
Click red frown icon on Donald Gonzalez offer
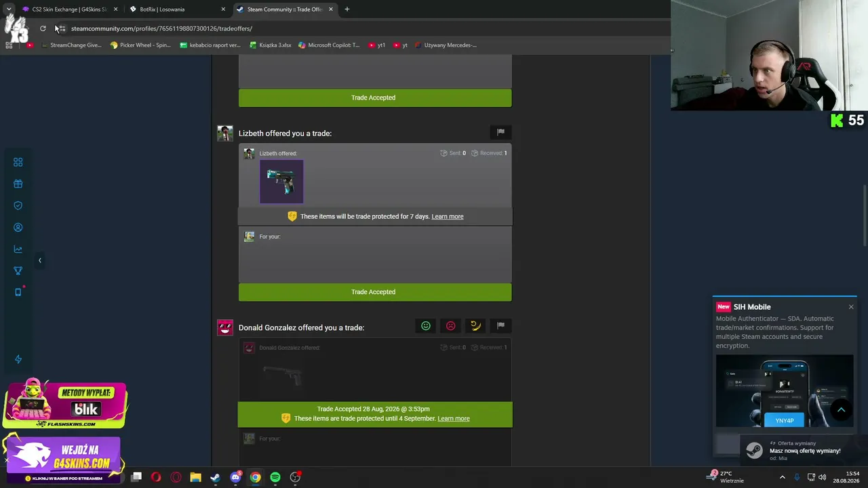pyautogui.click(x=450, y=325)
